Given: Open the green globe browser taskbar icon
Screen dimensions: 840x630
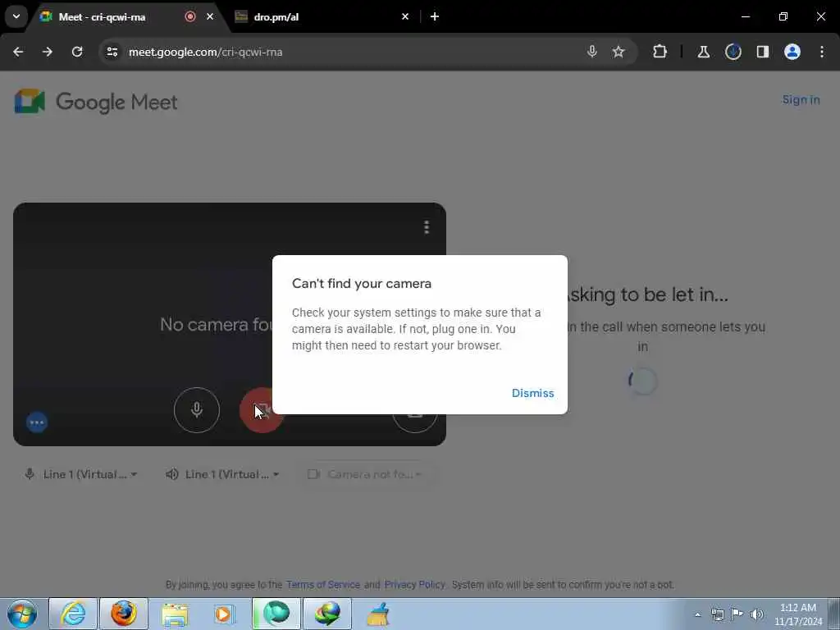Looking at the screenshot, I should (x=276, y=614).
